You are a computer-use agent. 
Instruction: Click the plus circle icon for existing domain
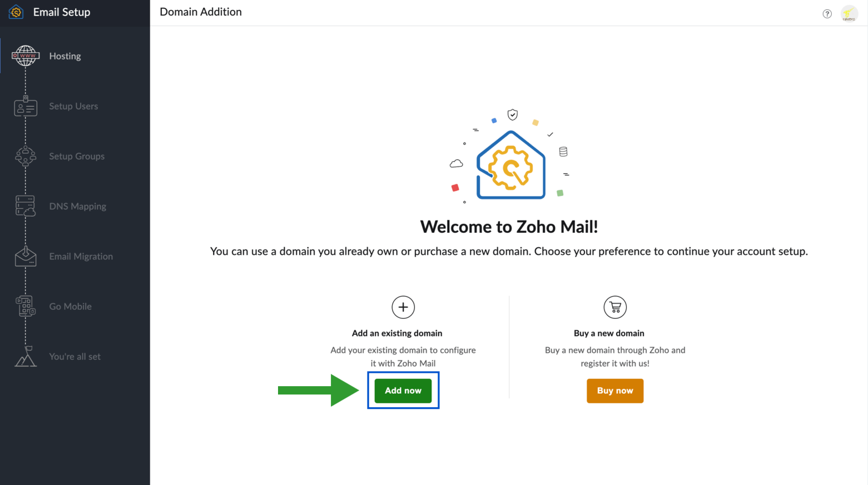point(403,307)
